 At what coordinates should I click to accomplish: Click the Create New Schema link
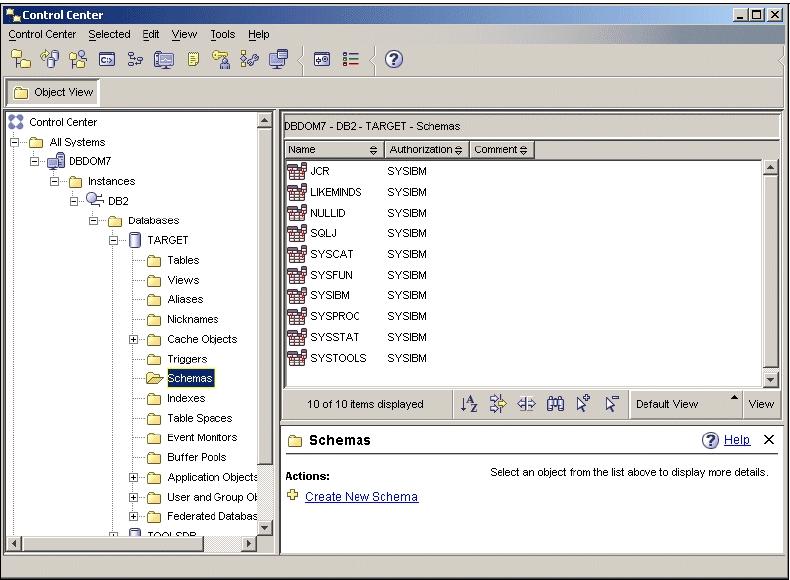pos(361,496)
